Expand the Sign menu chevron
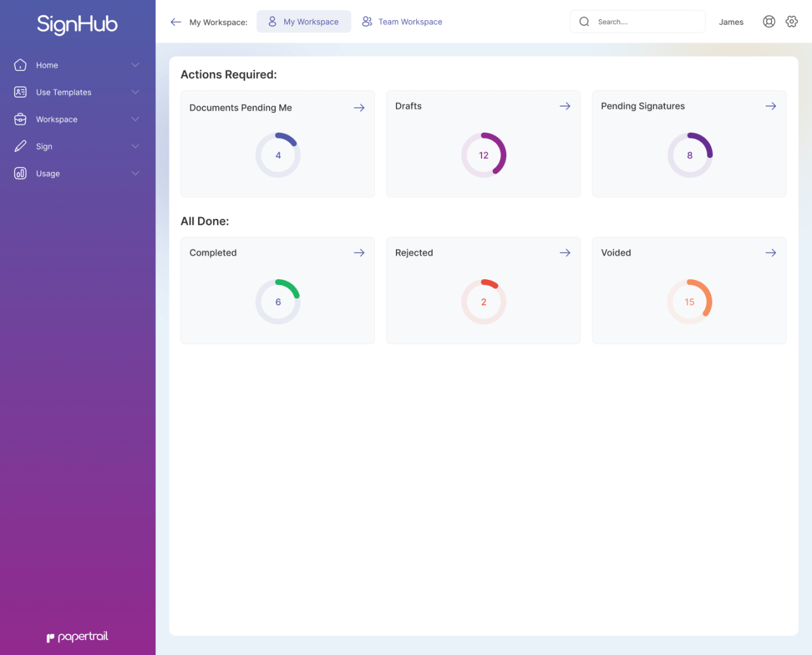The image size is (812, 655). 135,146
